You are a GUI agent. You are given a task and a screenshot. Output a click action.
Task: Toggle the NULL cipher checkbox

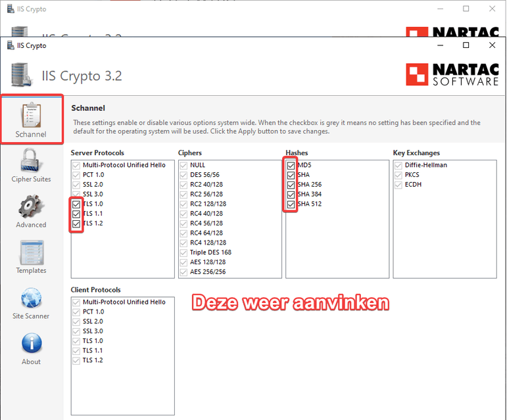[x=183, y=166]
